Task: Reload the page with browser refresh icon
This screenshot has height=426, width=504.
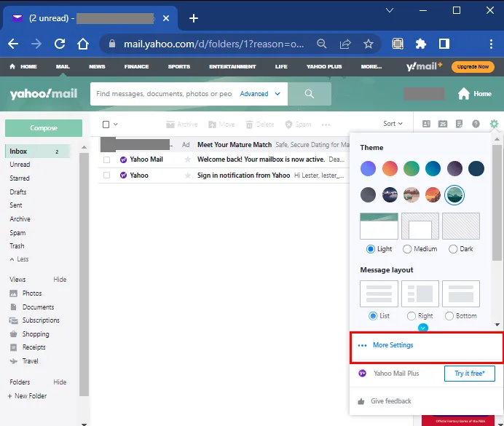Action: click(x=60, y=44)
